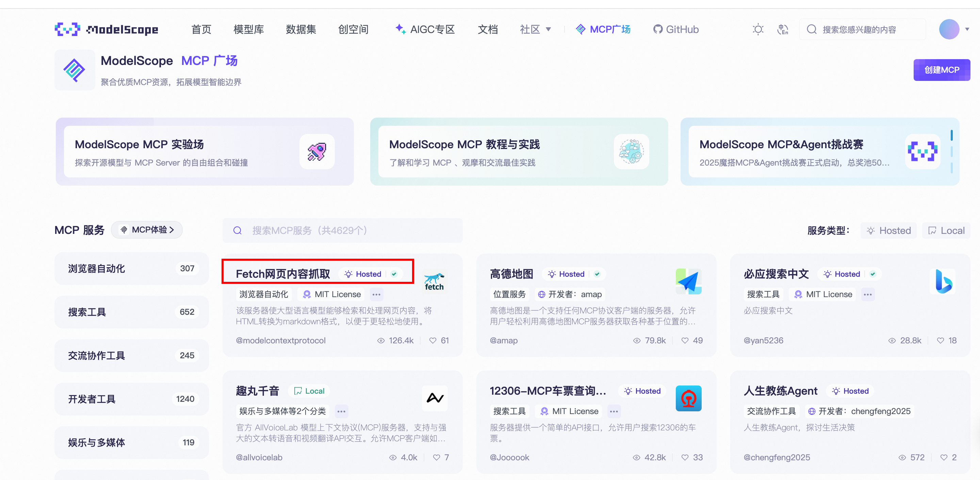980x480 pixels.
Task: Expand more tags on 趣丸千音 card
Action: (x=341, y=412)
